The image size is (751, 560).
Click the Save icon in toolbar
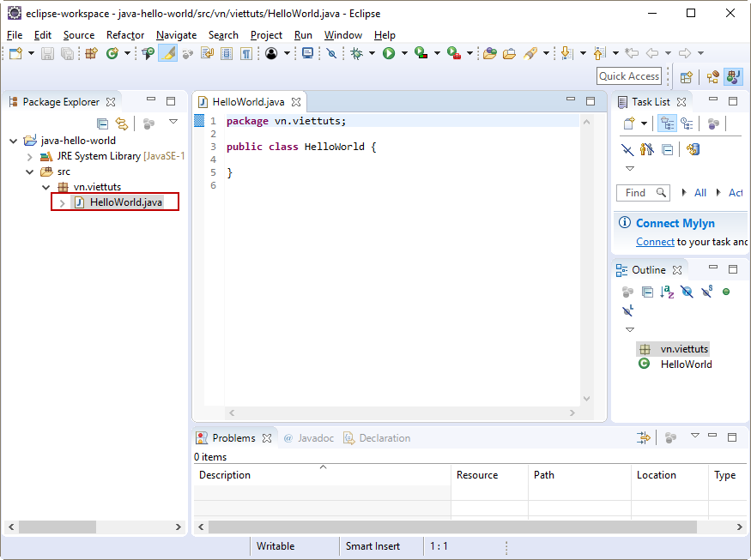[47, 53]
